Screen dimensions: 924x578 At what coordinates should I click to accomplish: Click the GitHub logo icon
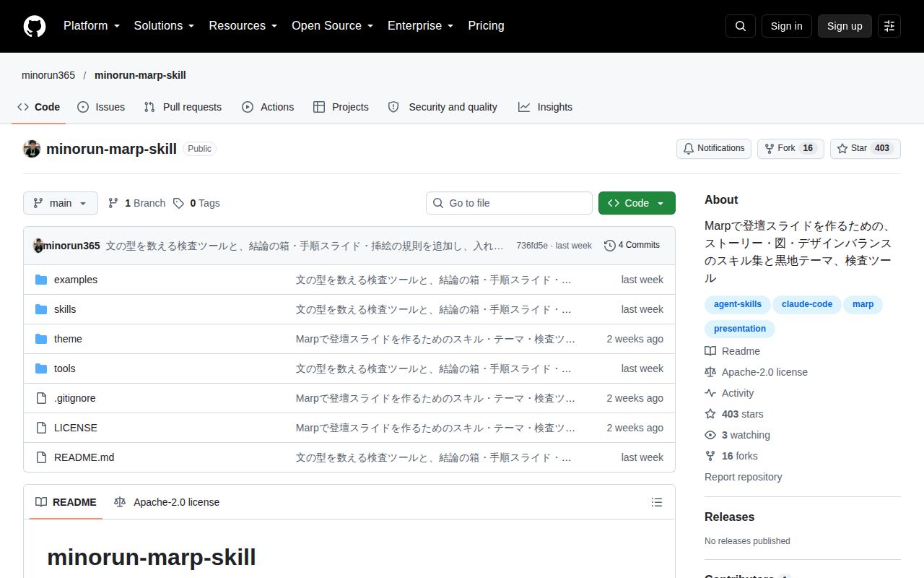pyautogui.click(x=35, y=26)
